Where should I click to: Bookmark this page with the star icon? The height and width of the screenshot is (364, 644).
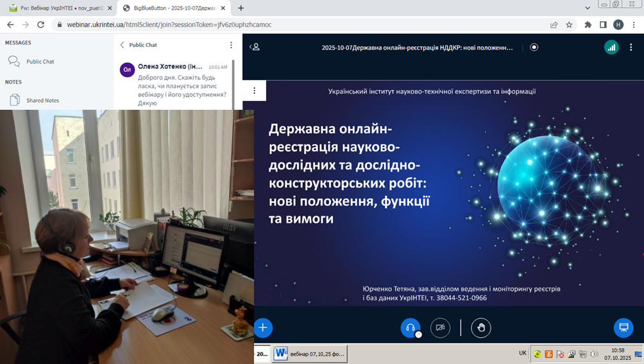[x=569, y=24]
